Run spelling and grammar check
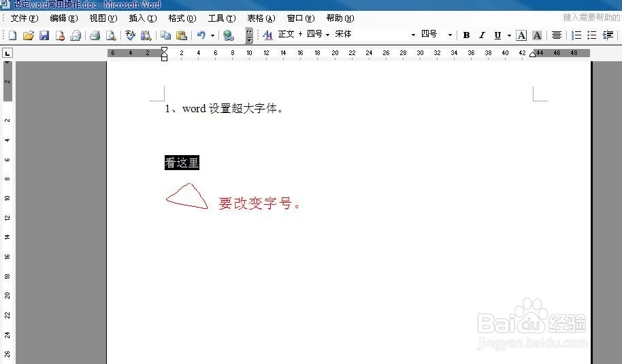 point(130,35)
